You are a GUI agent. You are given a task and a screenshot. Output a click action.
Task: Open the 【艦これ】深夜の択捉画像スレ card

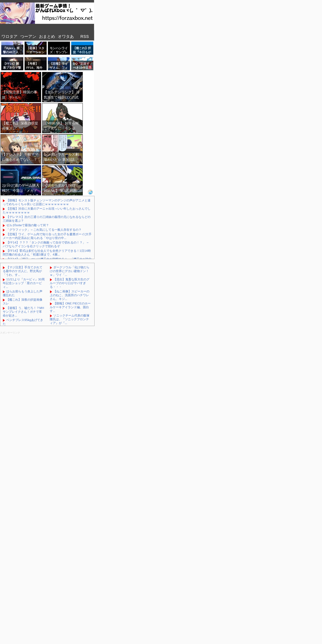[21, 118]
